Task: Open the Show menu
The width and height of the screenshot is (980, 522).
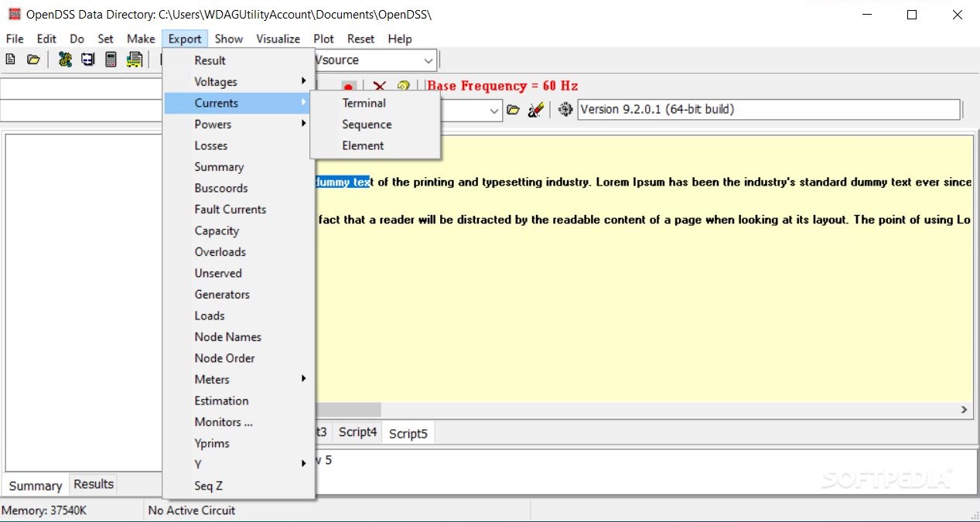Action: (x=228, y=39)
